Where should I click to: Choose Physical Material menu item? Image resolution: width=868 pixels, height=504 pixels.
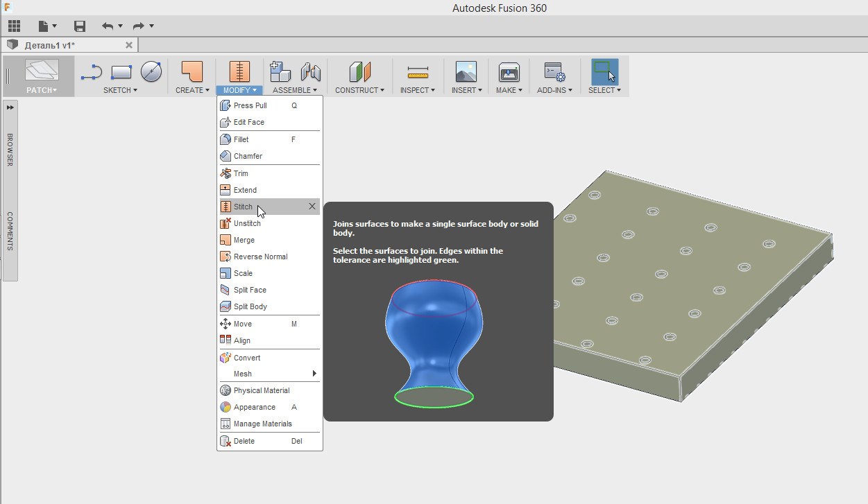(269, 390)
